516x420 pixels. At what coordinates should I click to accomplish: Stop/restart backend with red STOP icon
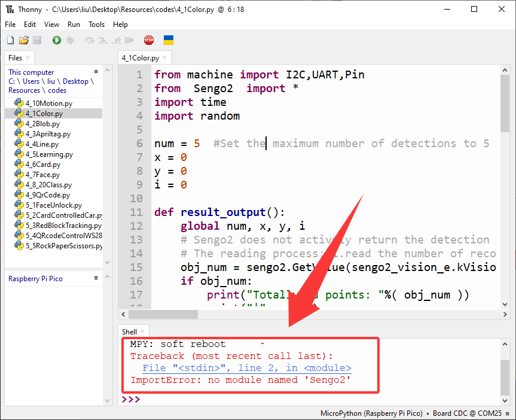(x=149, y=40)
